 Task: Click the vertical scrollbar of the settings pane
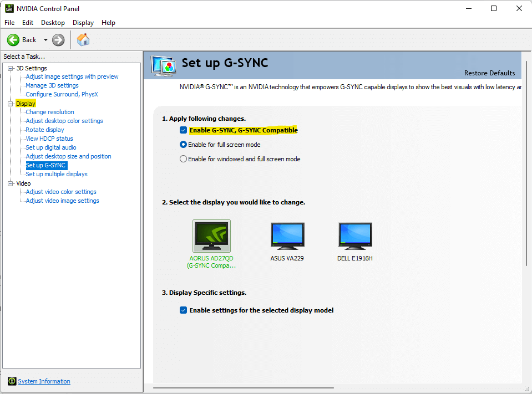[x=526, y=163]
